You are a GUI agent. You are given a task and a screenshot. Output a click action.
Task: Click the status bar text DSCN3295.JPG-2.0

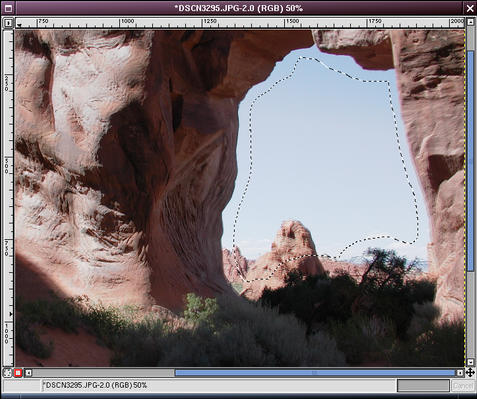point(76,385)
